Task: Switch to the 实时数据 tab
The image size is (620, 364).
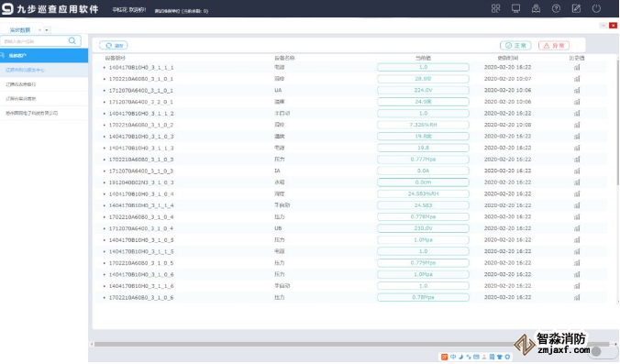Action: point(20,30)
